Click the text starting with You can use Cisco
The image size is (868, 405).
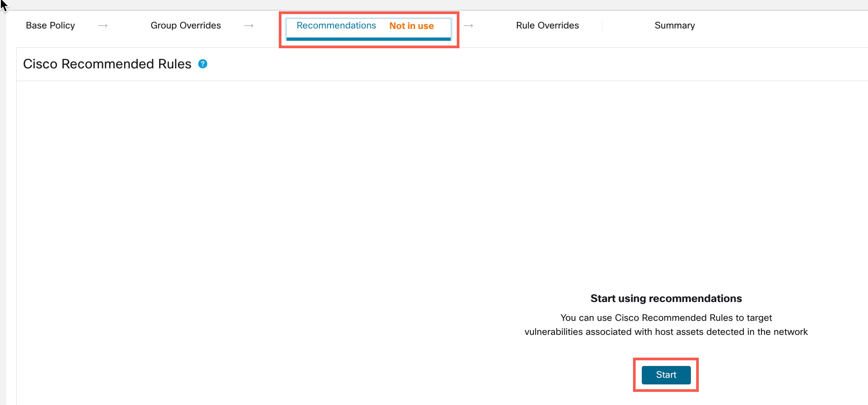click(x=665, y=318)
